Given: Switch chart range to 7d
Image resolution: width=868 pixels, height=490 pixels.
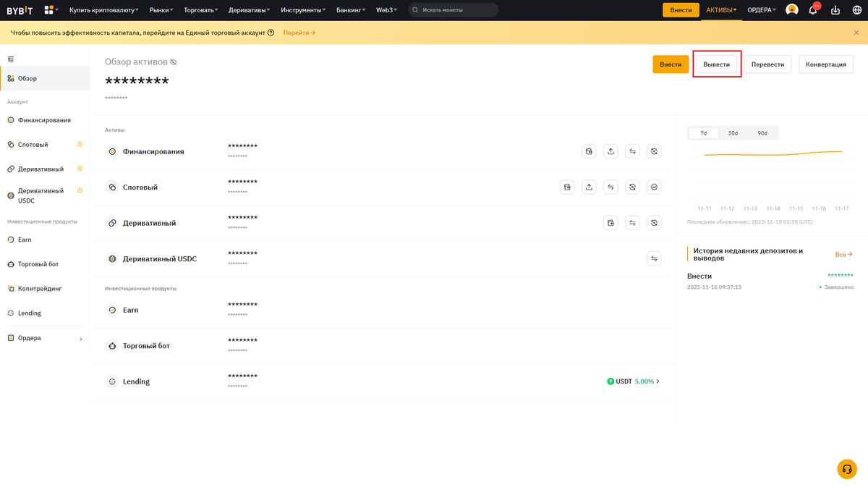Looking at the screenshot, I should (x=704, y=133).
